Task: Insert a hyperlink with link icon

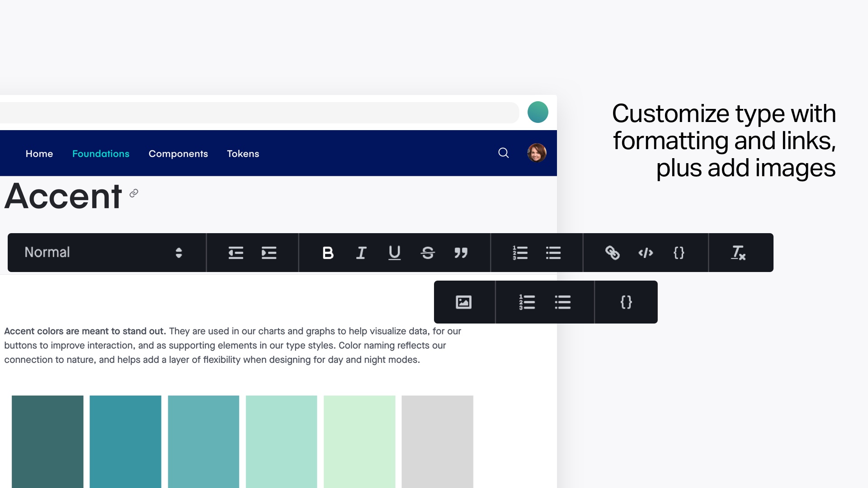Action: pyautogui.click(x=612, y=253)
